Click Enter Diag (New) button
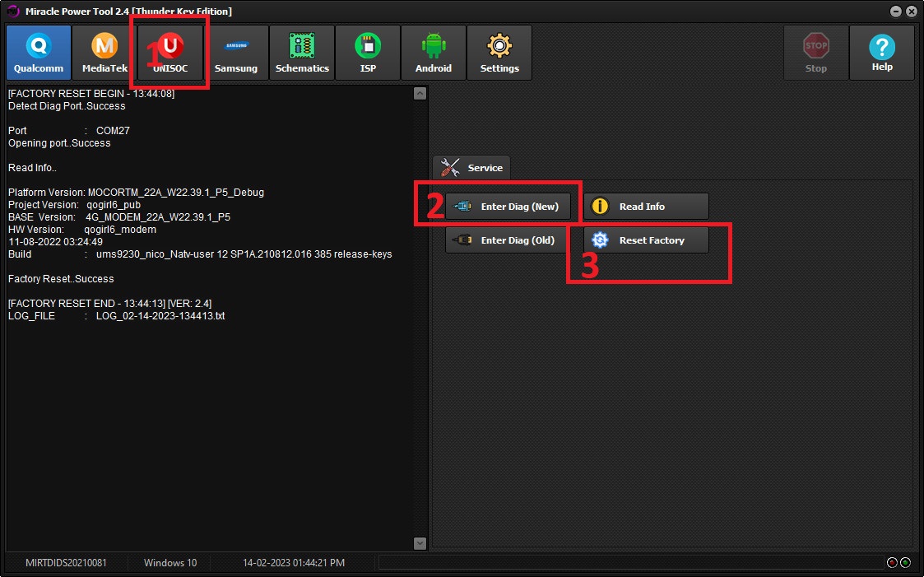The image size is (924, 577). pos(508,207)
